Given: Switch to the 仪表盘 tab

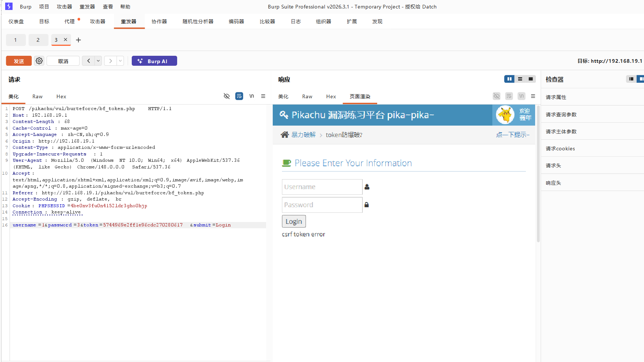Looking at the screenshot, I should (16, 21).
